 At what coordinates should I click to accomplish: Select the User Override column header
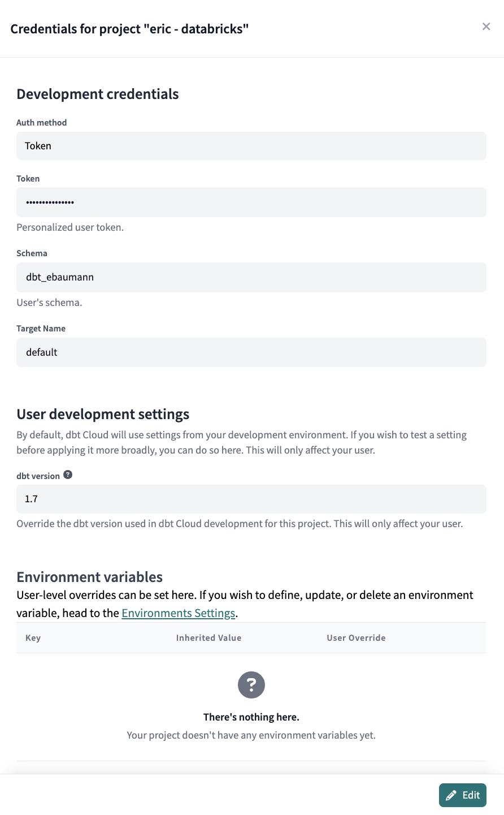coord(356,637)
